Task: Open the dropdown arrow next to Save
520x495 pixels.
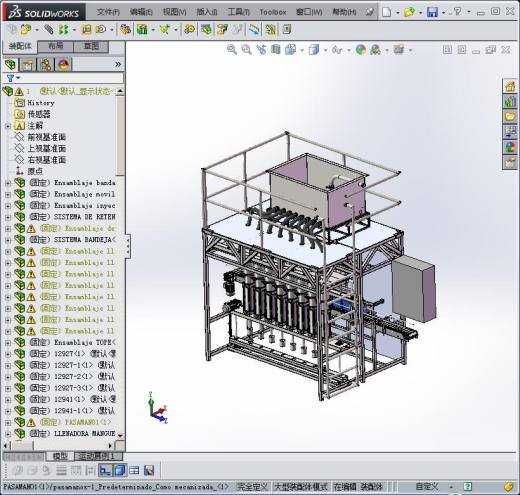Action: (443, 13)
